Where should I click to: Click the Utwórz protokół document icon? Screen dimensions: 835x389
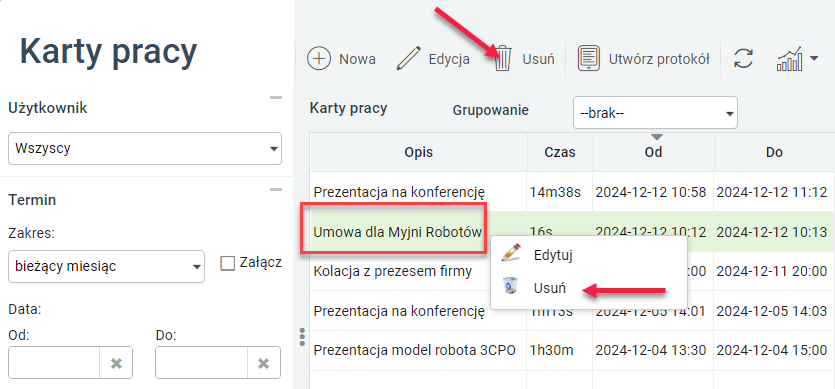tap(588, 59)
